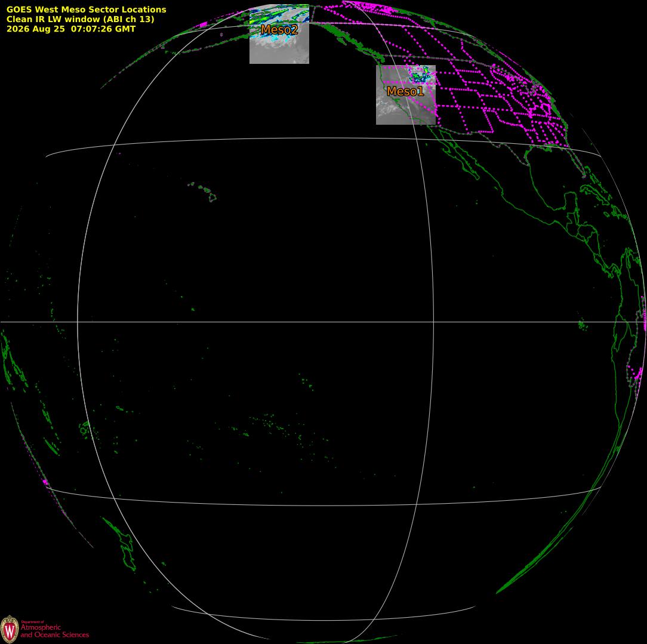Viewport: 647px width, 644px height.
Task: Click the Galapagos Islands outline near the equator
Action: click(582, 325)
